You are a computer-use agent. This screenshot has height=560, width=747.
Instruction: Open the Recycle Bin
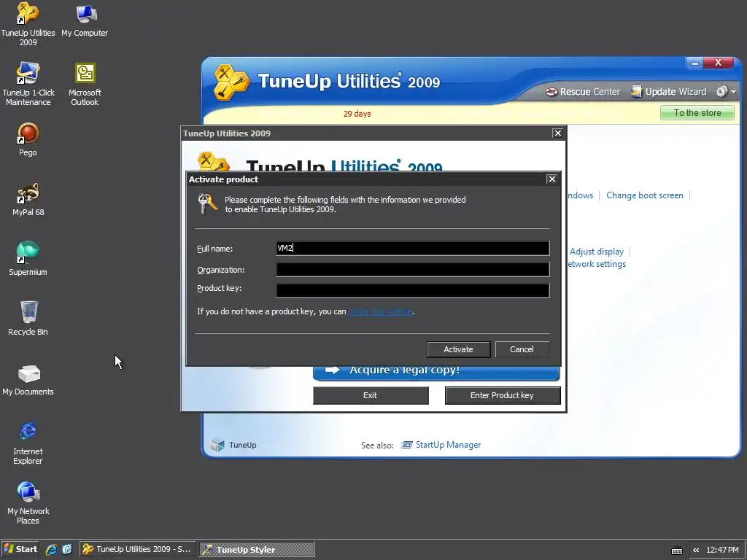click(28, 318)
